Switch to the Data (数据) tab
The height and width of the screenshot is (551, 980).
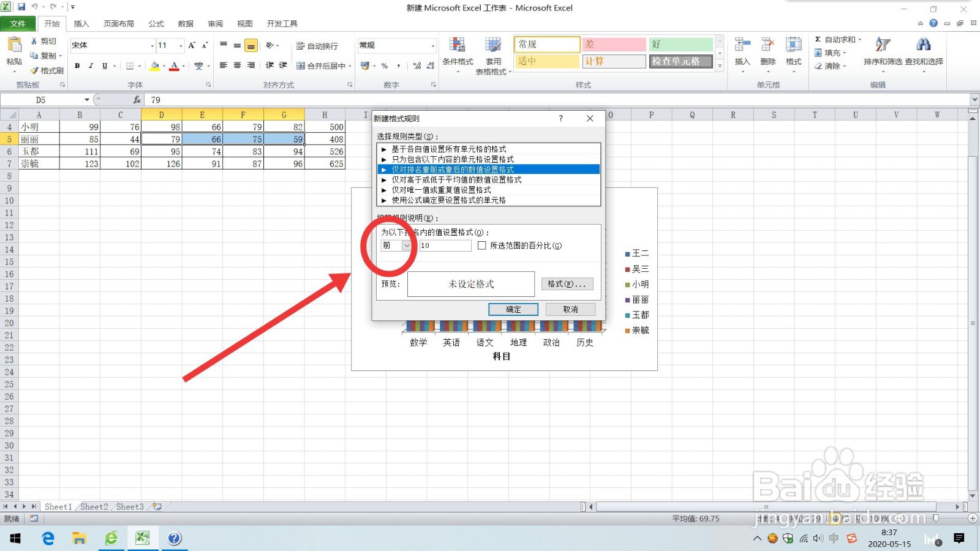pos(186,24)
